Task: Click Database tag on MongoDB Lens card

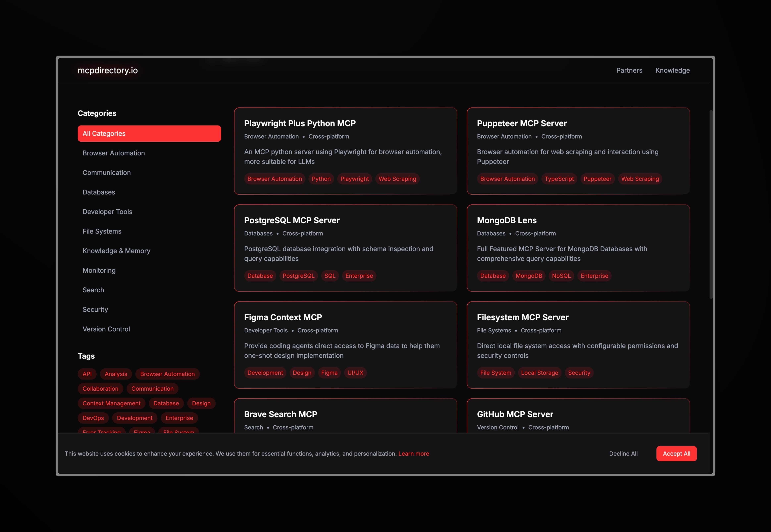Action: [x=493, y=276]
